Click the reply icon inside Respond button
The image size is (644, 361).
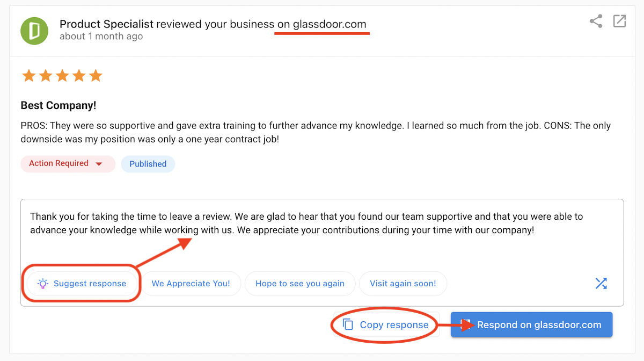(x=465, y=324)
